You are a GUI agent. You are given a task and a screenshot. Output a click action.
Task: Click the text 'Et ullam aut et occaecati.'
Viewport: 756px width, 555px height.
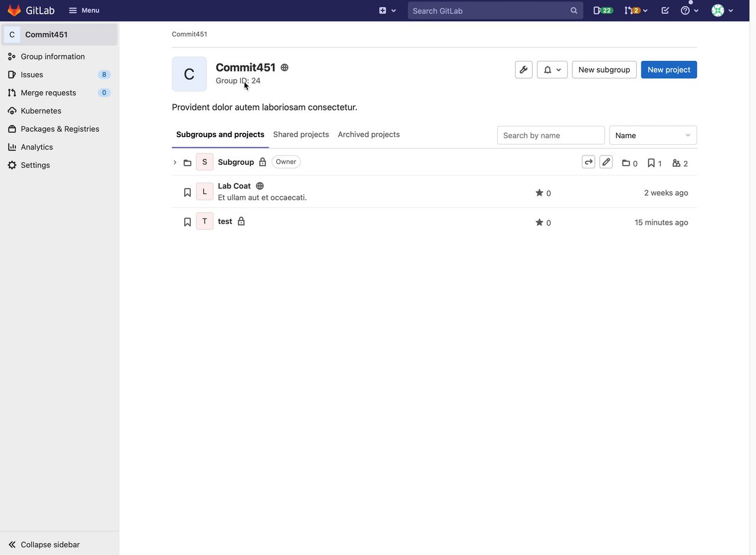pyautogui.click(x=262, y=197)
